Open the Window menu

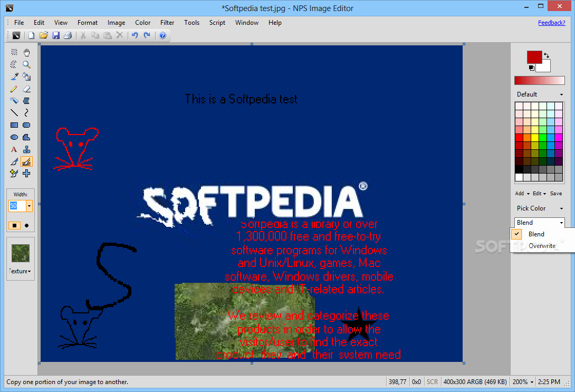click(x=247, y=23)
